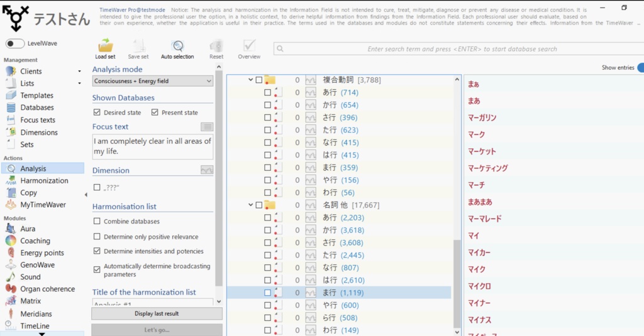644x336 pixels.
Task: Uncheck Automatically determine broadcasting parameters
Action: pos(97,269)
